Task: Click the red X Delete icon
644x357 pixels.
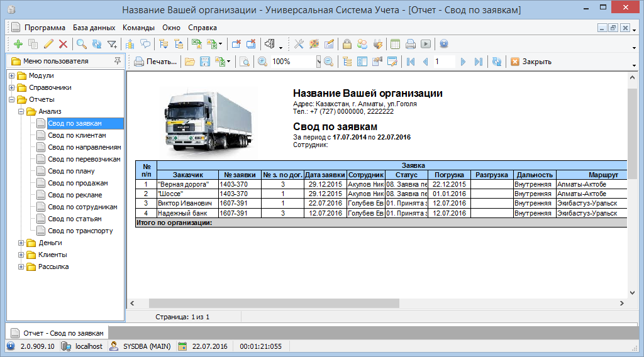Action: click(x=63, y=44)
